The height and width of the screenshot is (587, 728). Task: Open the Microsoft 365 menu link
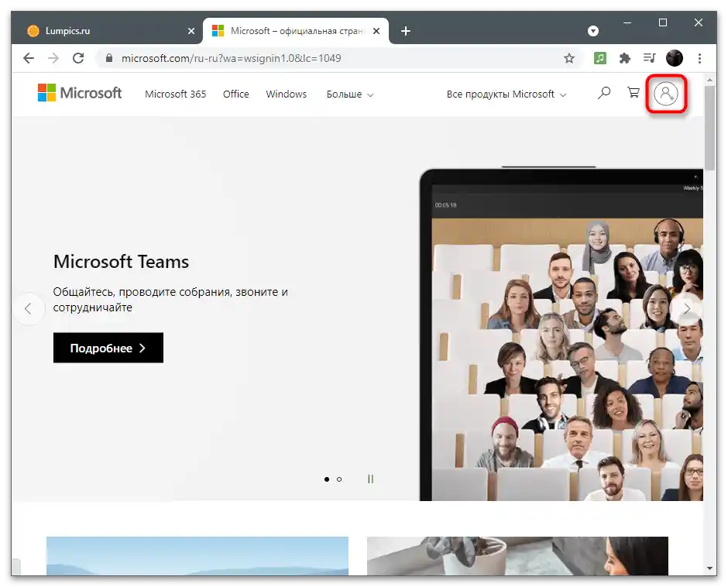[x=176, y=94]
